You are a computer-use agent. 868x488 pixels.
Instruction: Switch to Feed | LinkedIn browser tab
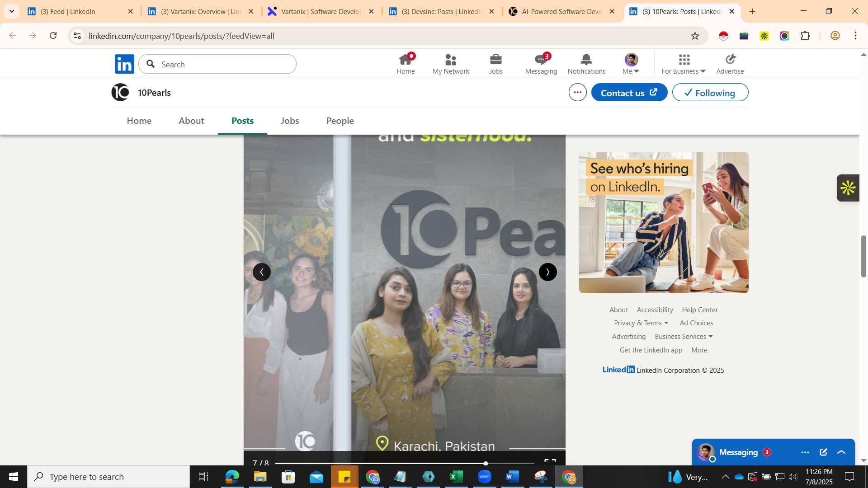pyautogui.click(x=80, y=11)
